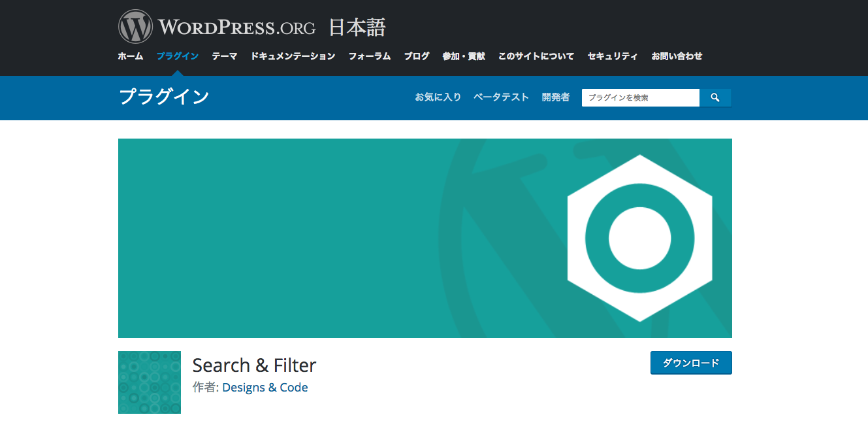Screen dimensions: 868x436
Task: Click the ダウンロード button
Action: pyautogui.click(x=691, y=363)
